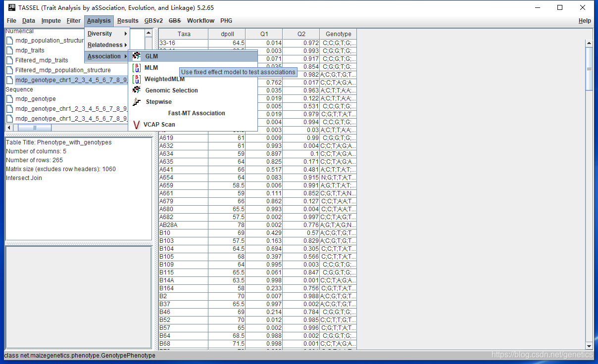Click tree panel horizontal scroll left arrow
This screenshot has width=598, height=364.
click(x=9, y=128)
